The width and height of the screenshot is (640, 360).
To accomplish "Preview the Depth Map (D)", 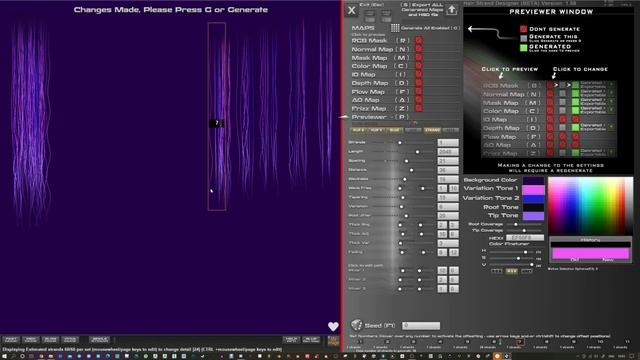I will [380, 83].
